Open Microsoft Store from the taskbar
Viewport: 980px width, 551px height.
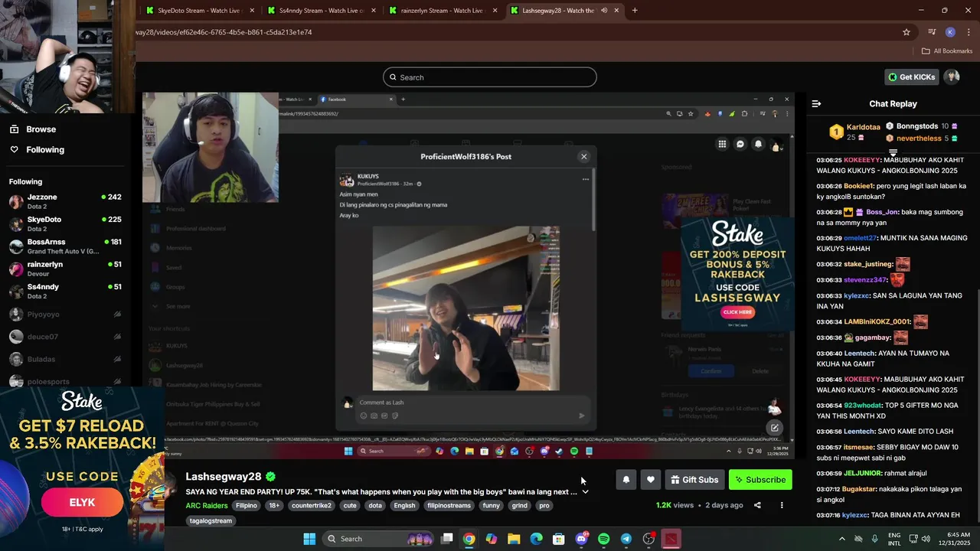point(559,539)
